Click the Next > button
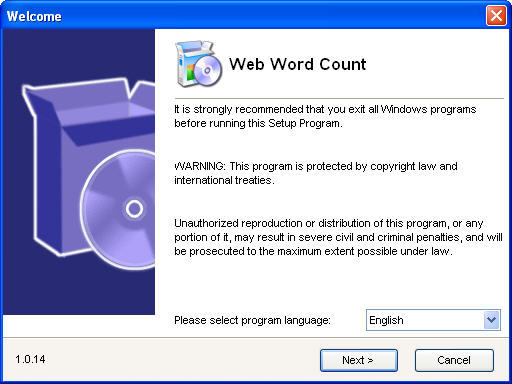Screen dimensions: 512x384 coord(359,360)
